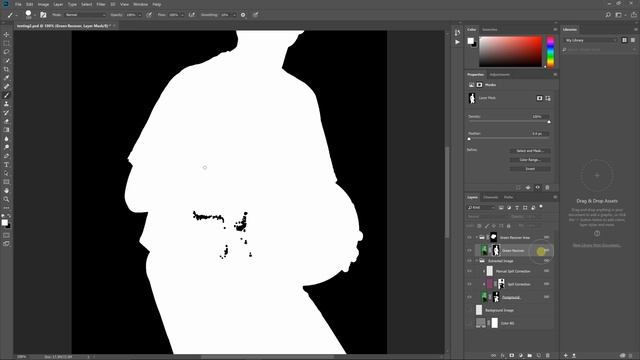The height and width of the screenshot is (360, 640).
Task: Open the brush settings panel icon
Action: click(x=43, y=15)
